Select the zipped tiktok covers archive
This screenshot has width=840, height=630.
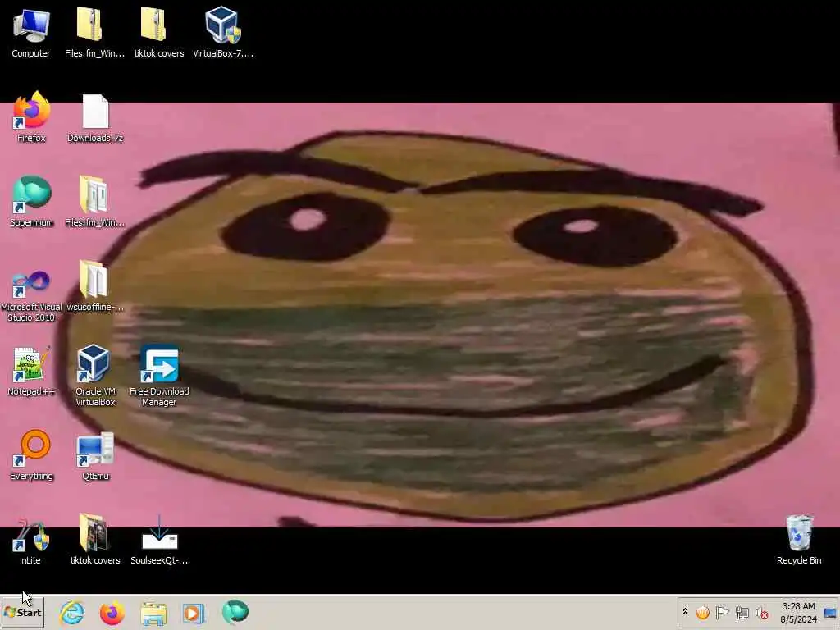pyautogui.click(x=159, y=33)
